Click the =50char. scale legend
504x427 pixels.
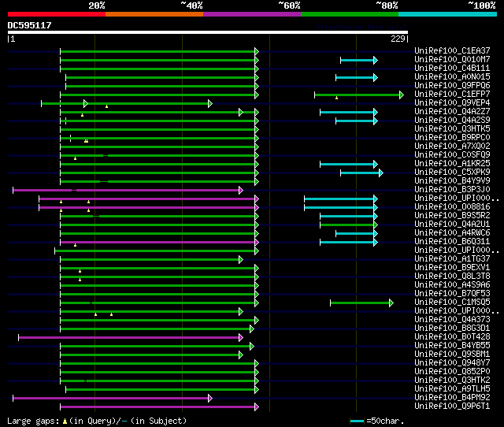point(376,421)
